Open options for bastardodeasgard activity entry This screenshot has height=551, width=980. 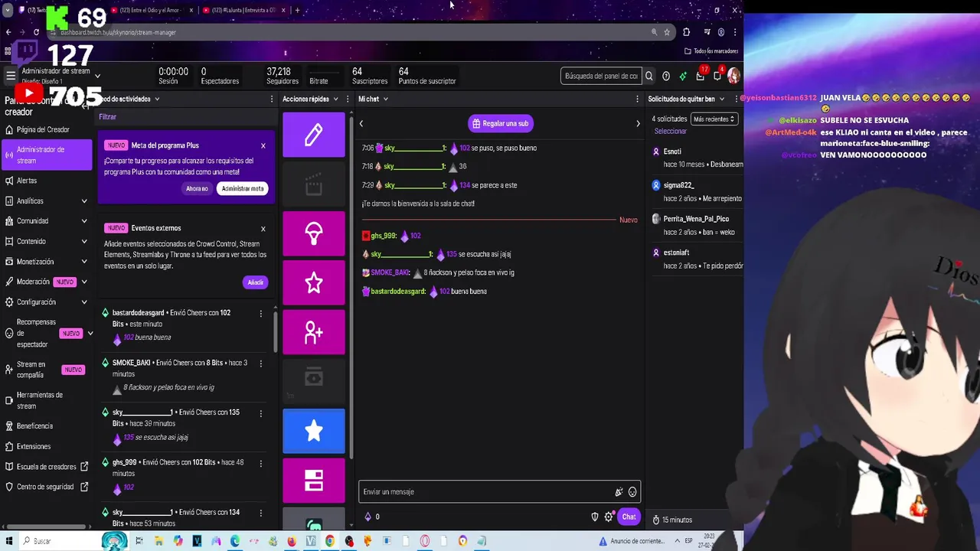[x=260, y=313]
